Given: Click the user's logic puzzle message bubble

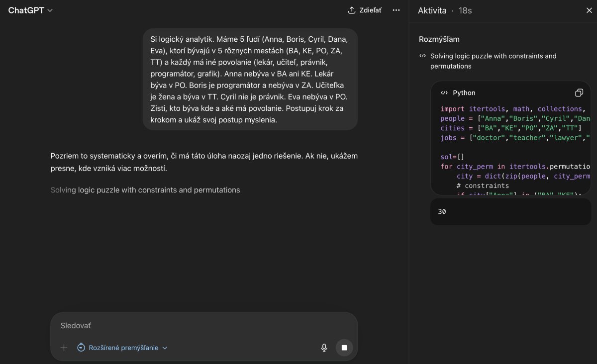Looking at the screenshot, I should 250,80.
